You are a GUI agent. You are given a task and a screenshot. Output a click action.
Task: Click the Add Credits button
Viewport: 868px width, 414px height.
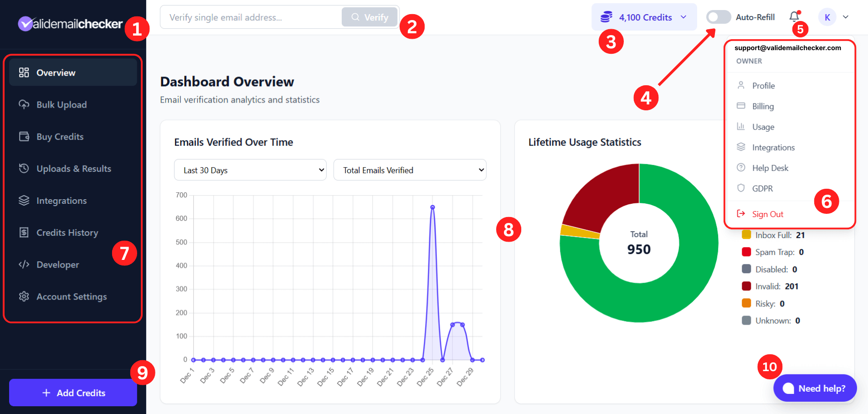(72, 393)
